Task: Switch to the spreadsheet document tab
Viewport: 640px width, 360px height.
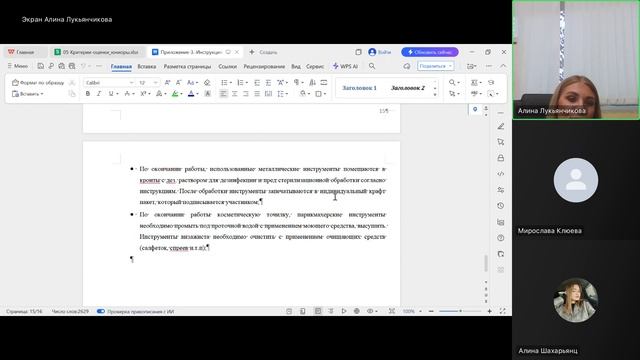Action: click(97, 52)
